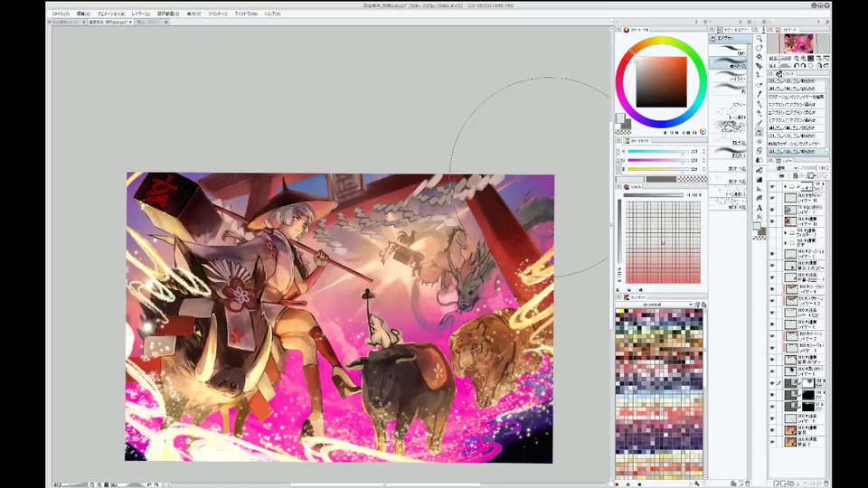Switch to the third document tab

click(152, 22)
